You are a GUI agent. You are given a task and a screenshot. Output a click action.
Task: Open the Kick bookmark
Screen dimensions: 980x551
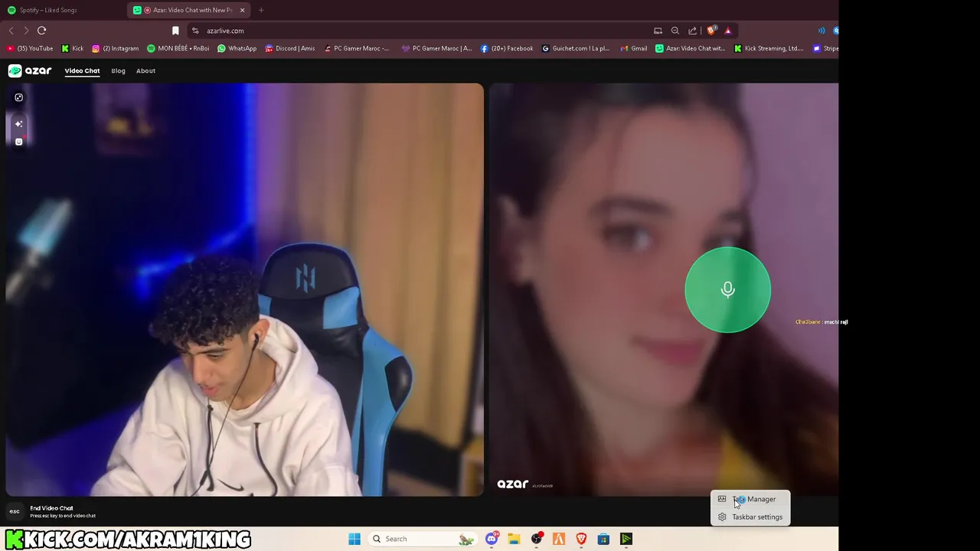pyautogui.click(x=72, y=48)
